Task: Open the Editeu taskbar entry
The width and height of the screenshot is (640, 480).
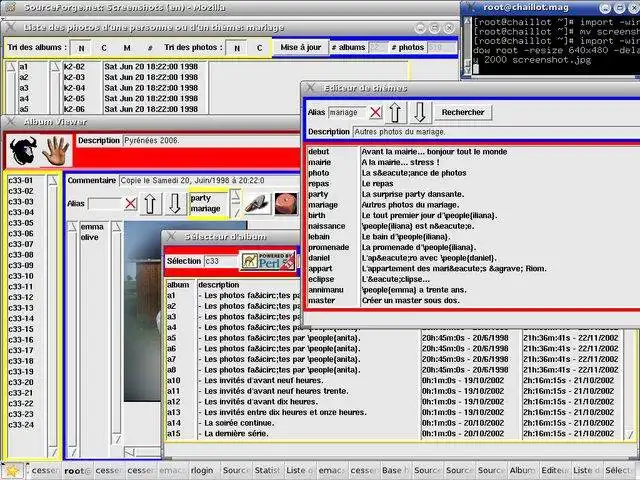Action: tap(555, 471)
